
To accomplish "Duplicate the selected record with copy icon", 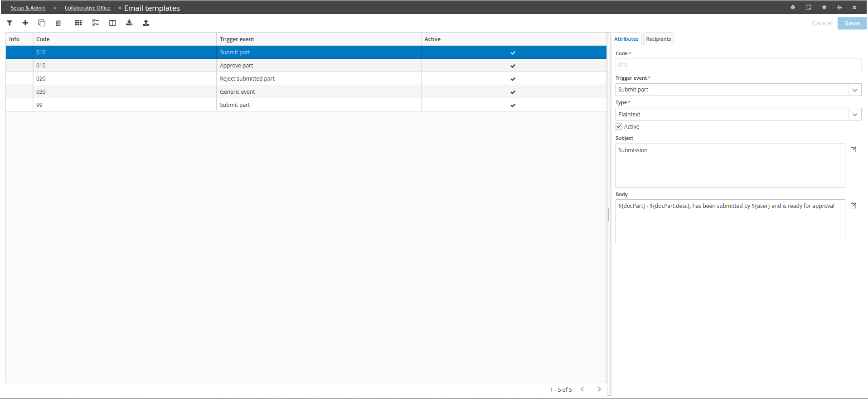I will [42, 23].
